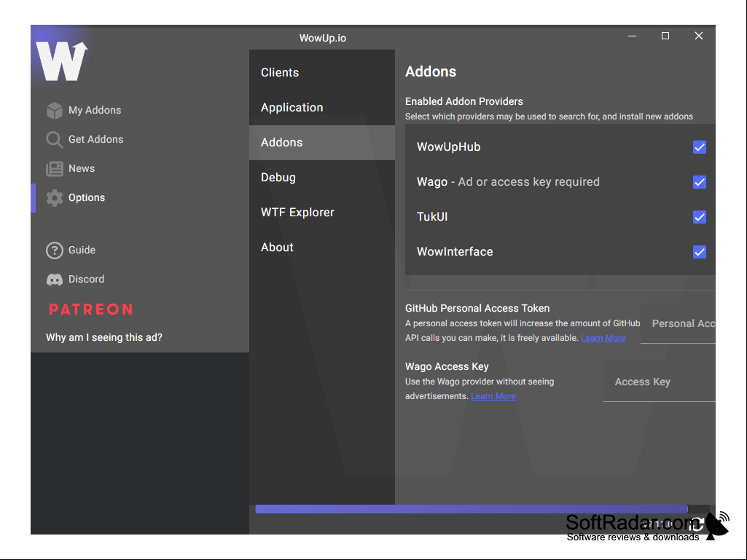Click the WowUpHub provider label

coord(448,146)
